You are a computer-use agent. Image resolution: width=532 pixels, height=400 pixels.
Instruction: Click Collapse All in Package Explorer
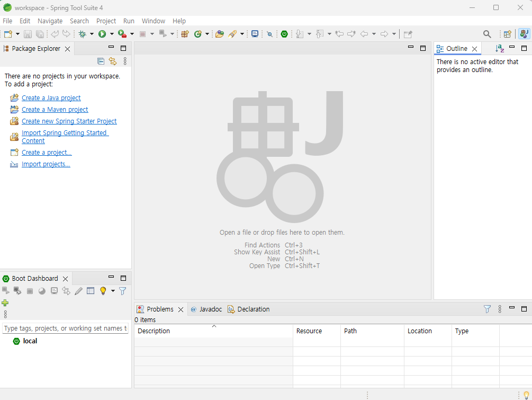[x=101, y=61]
